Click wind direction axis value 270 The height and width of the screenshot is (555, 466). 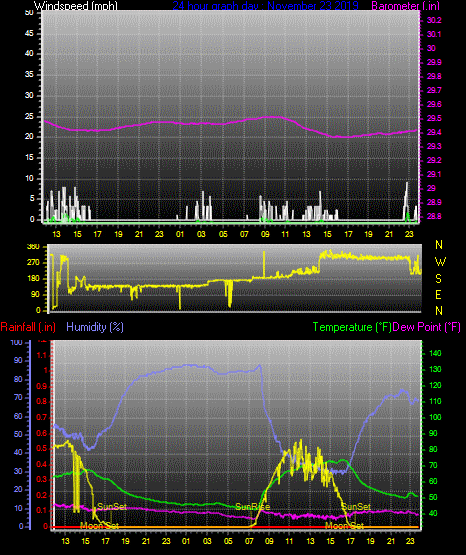[x=33, y=263]
